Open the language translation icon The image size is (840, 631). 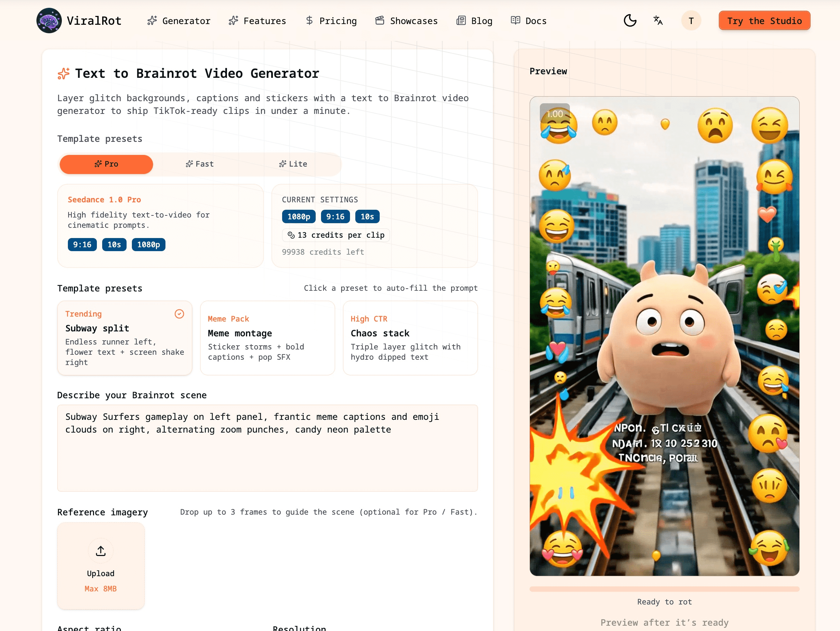click(658, 21)
